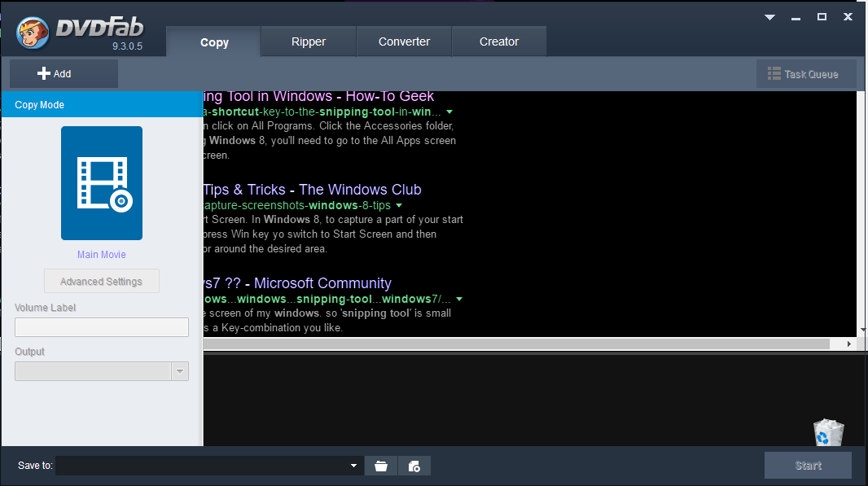Open the Recycle Bin on desktop
868x486 pixels.
tap(828, 432)
